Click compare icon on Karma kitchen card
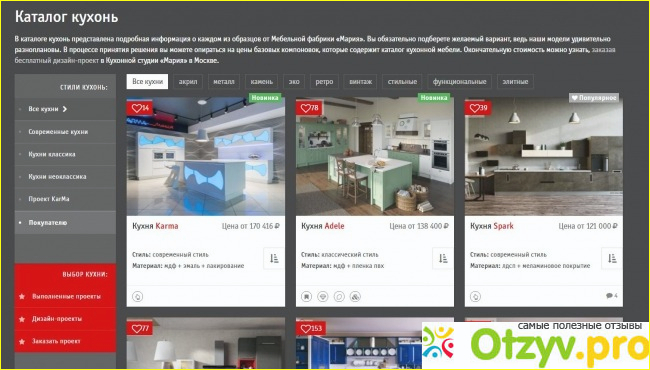The height and width of the screenshot is (370, 650). pyautogui.click(x=274, y=258)
